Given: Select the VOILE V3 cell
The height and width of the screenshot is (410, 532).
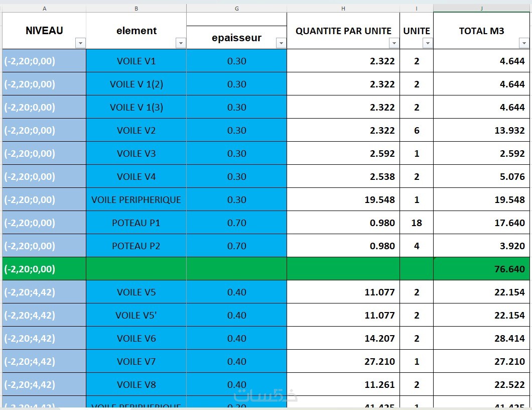Looking at the screenshot, I should (136, 153).
